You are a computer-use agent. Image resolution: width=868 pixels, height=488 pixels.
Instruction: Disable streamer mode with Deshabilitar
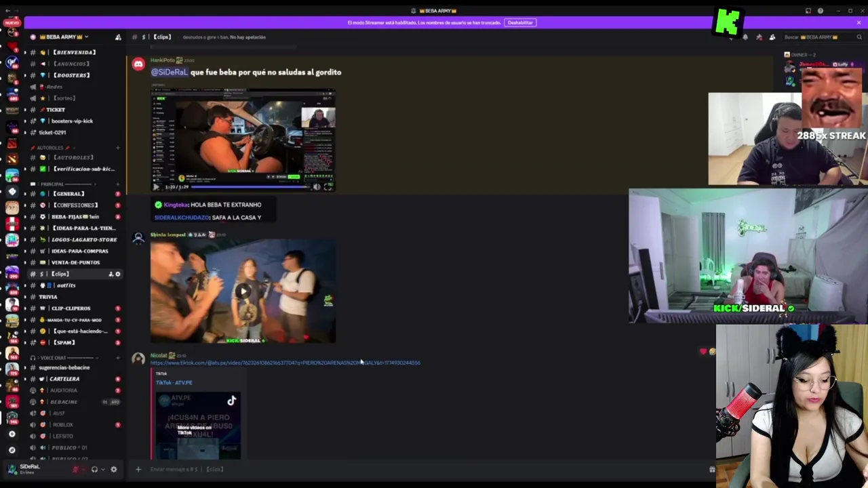click(x=520, y=22)
